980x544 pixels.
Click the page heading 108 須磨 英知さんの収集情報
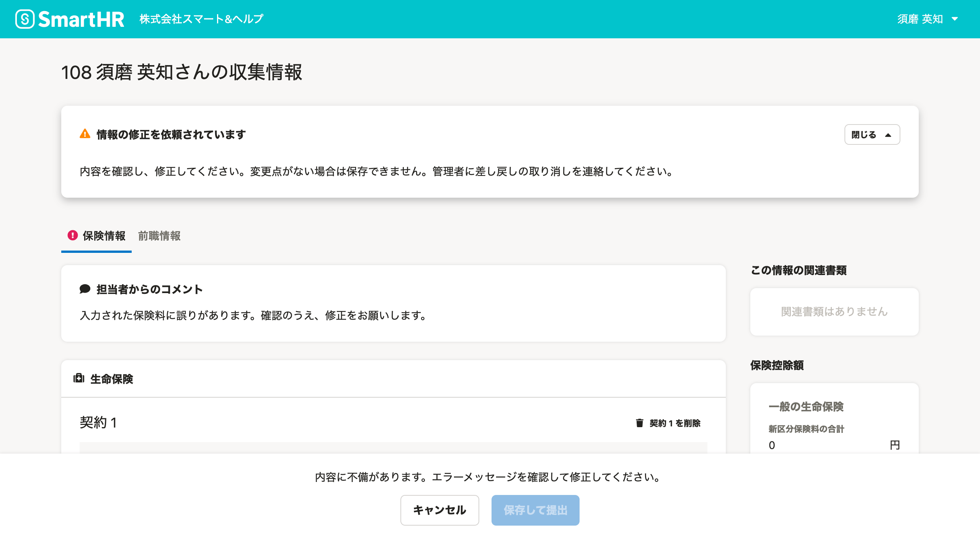[x=182, y=72]
